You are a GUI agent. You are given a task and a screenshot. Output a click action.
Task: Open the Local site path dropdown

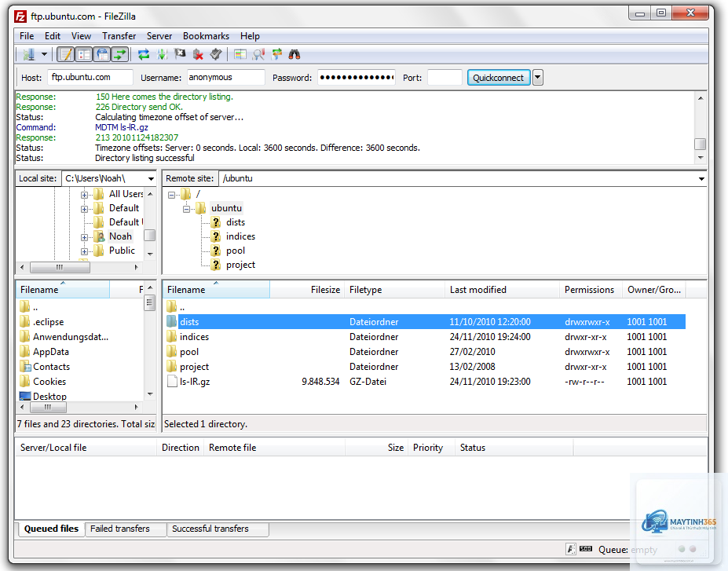coord(151,179)
